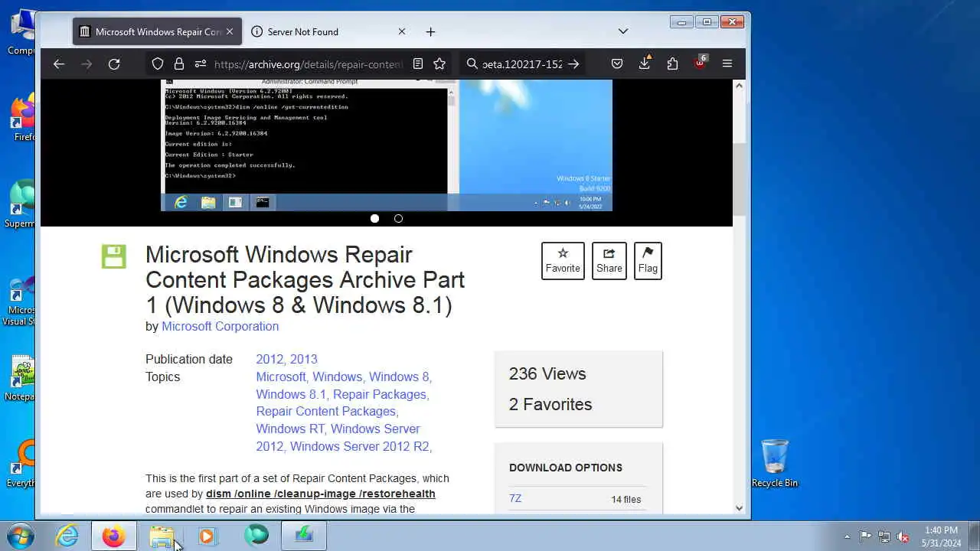
Task: Open the 7Z download option
Action: coord(515,498)
